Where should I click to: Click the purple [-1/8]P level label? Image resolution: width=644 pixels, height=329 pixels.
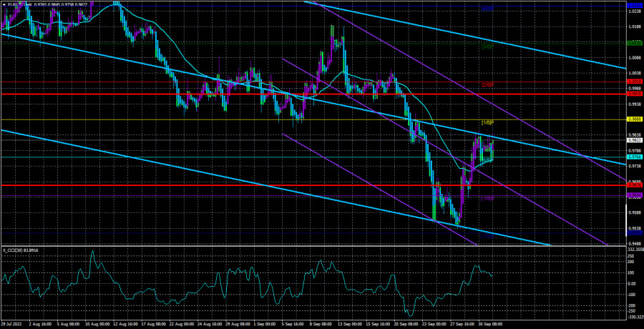coord(487,199)
